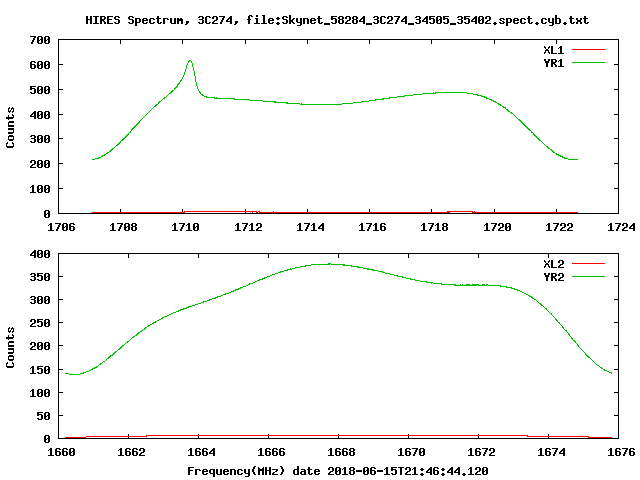Click the red XL1 legend line sample
This screenshot has width=640, height=480.
pos(588,50)
